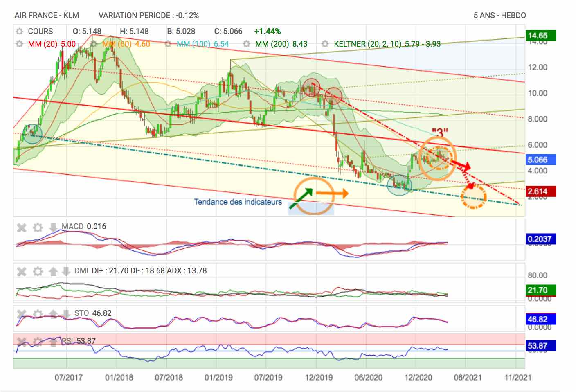576x392 pixels.
Task: Remove the DMI indicator panel
Action: [x=22, y=272]
